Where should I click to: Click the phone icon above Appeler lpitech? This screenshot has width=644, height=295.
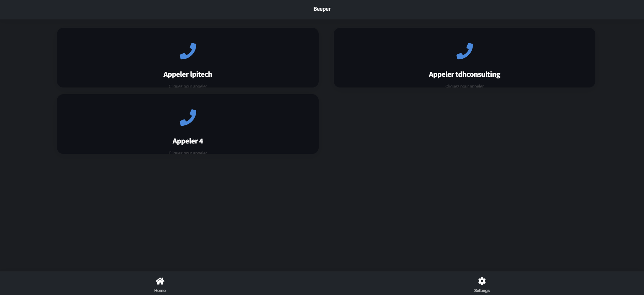click(188, 51)
